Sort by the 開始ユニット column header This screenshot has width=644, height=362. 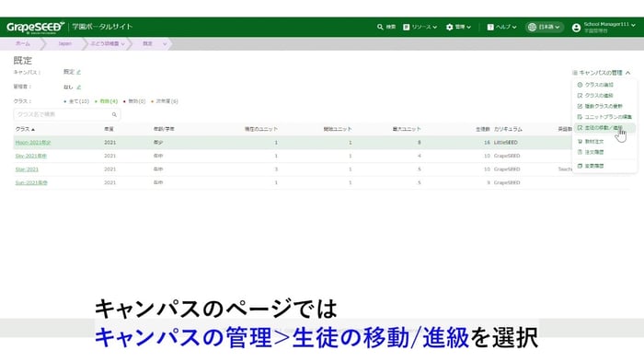click(338, 129)
